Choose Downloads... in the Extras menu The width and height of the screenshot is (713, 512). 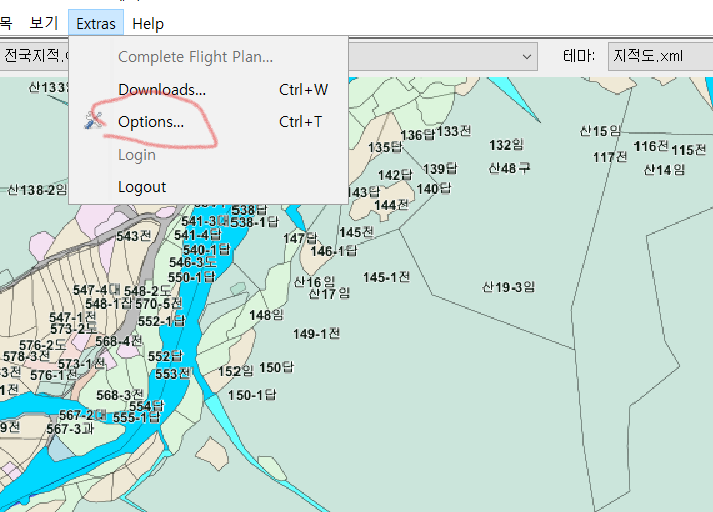tap(162, 90)
